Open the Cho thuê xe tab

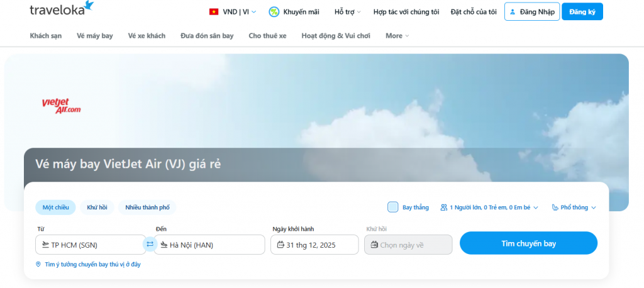[x=267, y=36]
